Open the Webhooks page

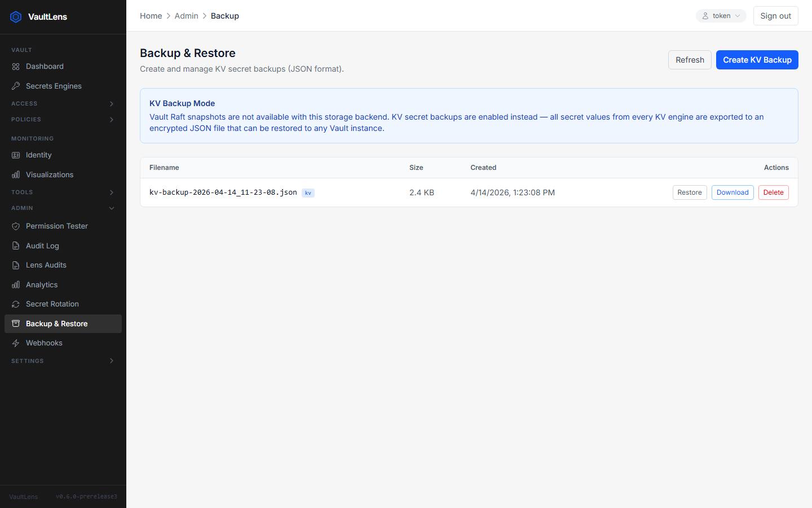[63, 343]
